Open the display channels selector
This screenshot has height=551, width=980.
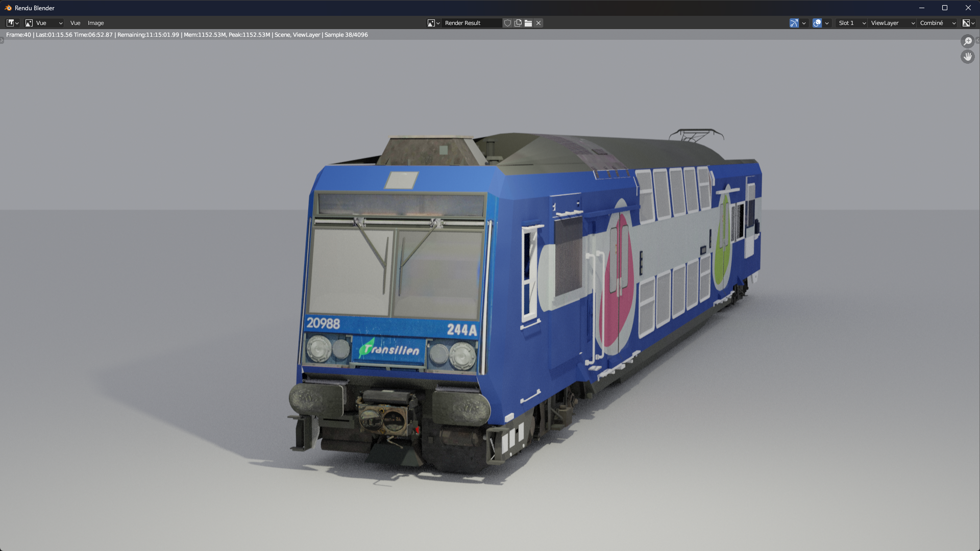[x=968, y=23]
